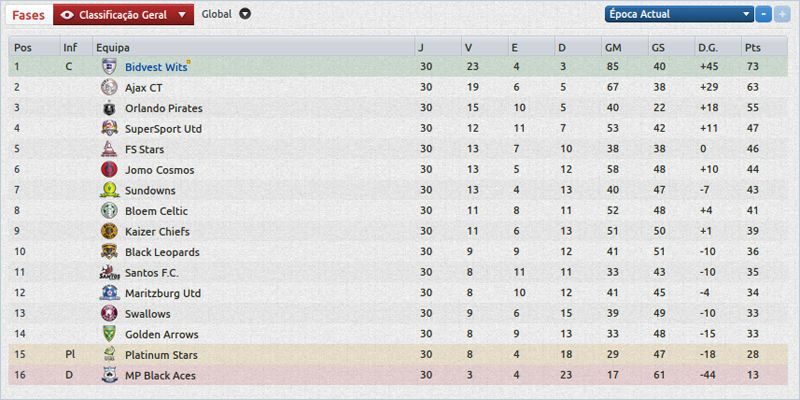Viewport: 800px width, 400px height.
Task: Click the Bidvest Wits club badge icon
Action: point(109,67)
